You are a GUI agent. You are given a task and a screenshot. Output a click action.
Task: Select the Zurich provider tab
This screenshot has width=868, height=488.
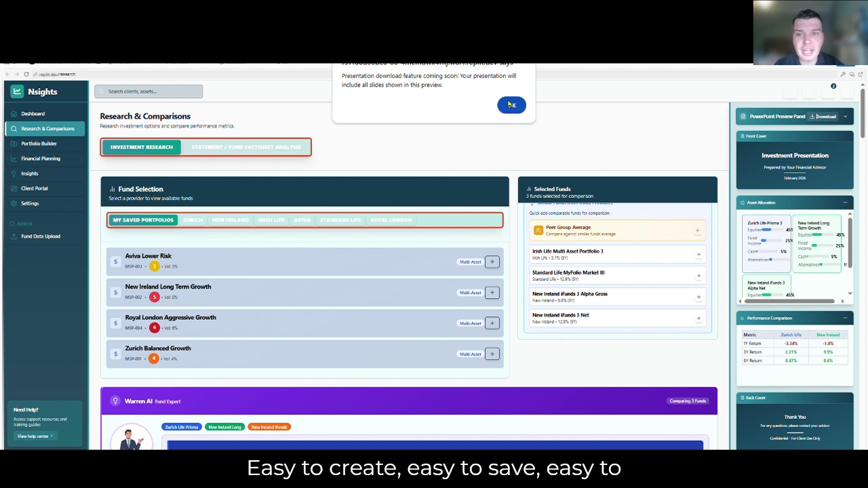(193, 220)
